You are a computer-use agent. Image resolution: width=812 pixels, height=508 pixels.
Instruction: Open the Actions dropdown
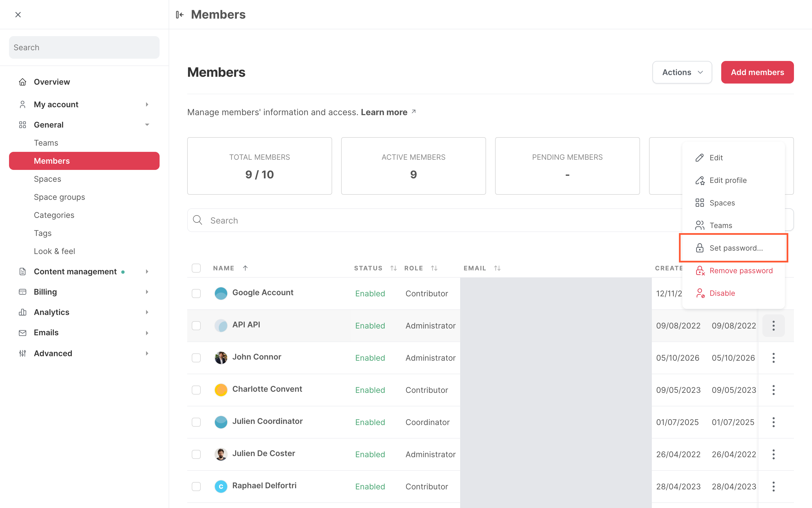[682, 72]
